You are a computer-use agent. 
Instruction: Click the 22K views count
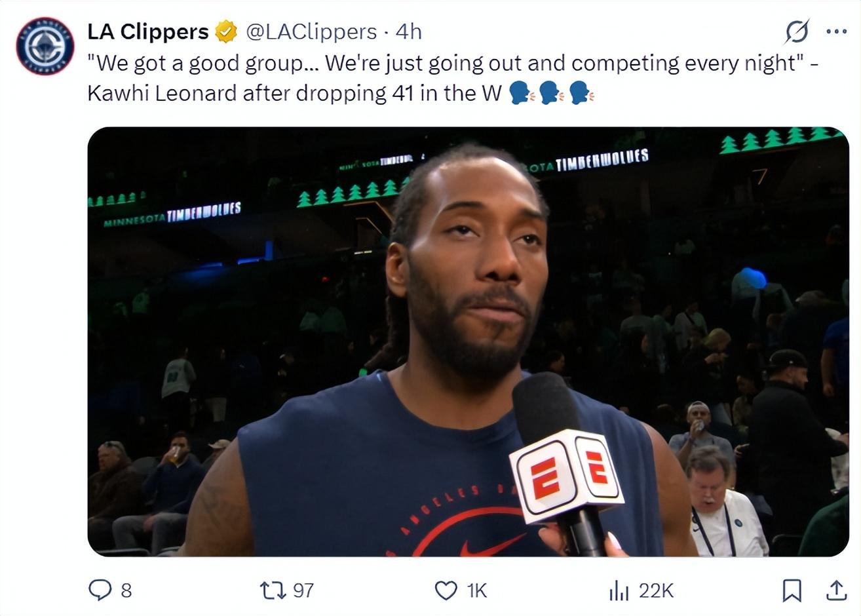point(656,590)
